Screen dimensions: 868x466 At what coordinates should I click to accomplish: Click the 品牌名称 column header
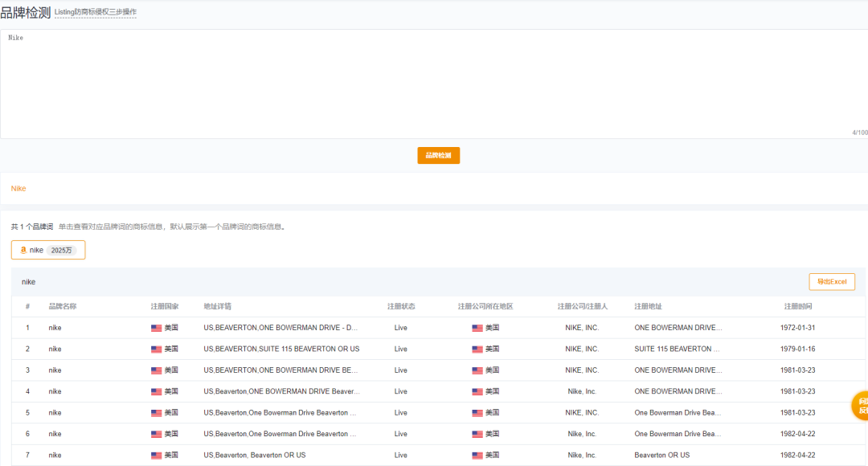(x=63, y=307)
